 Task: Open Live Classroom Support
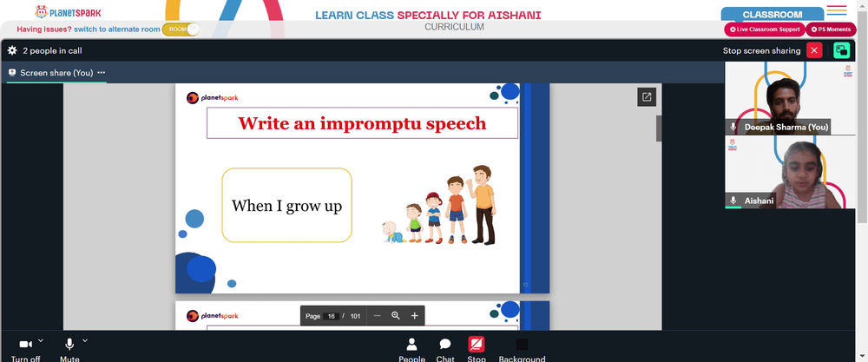(x=765, y=30)
